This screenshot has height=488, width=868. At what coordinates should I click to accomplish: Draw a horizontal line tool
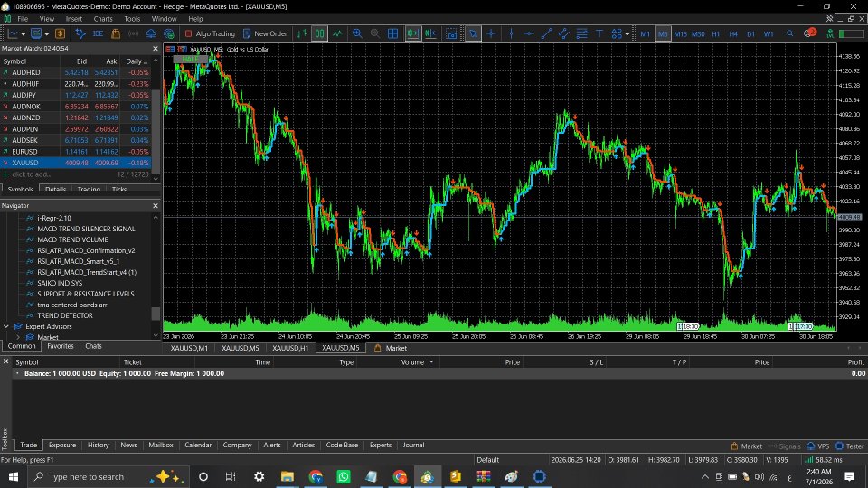point(529,33)
